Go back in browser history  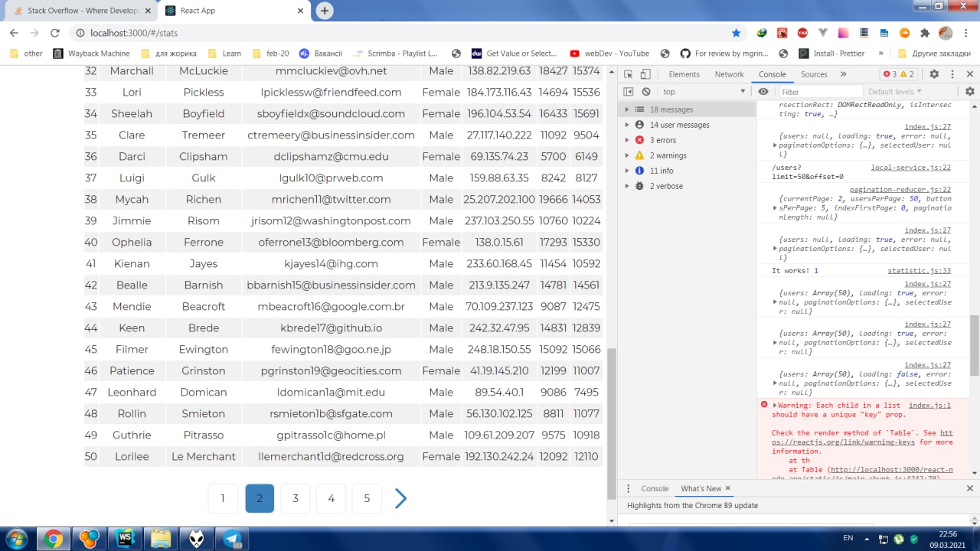pos(14,33)
